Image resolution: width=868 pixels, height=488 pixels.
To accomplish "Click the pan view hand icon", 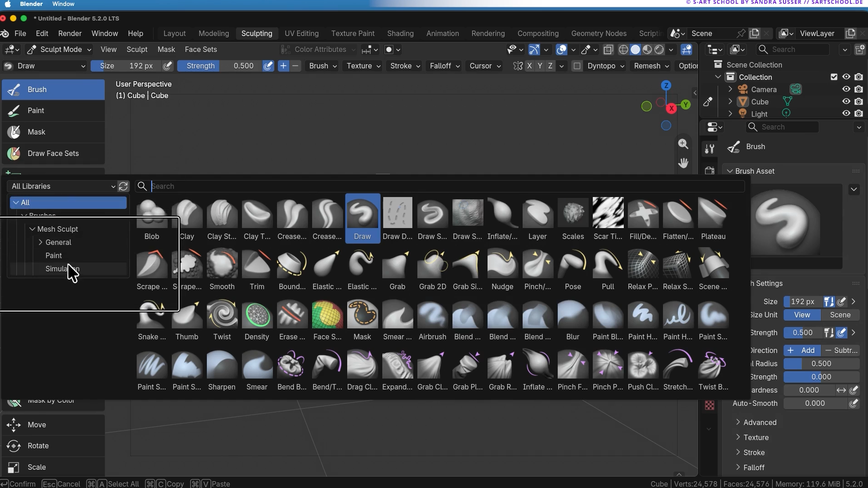I will [683, 163].
